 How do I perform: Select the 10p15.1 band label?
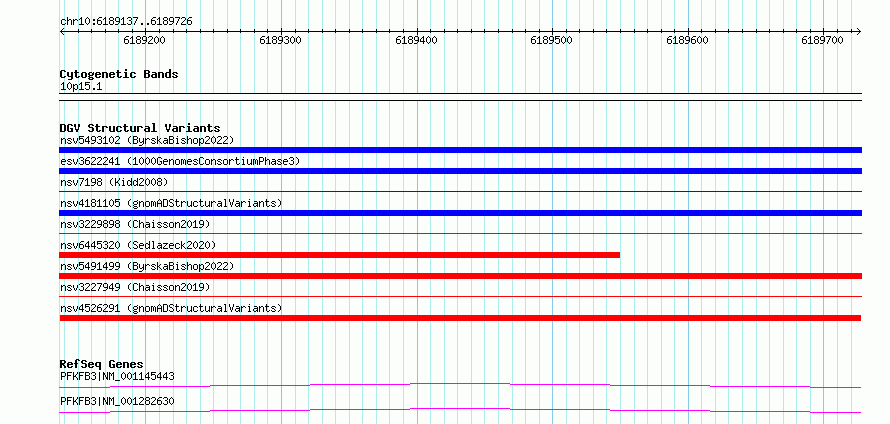point(81,87)
